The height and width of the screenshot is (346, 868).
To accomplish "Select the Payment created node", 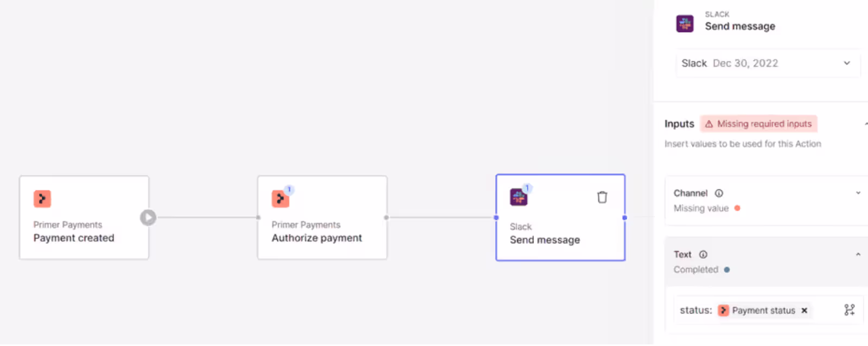I will pyautogui.click(x=84, y=218).
